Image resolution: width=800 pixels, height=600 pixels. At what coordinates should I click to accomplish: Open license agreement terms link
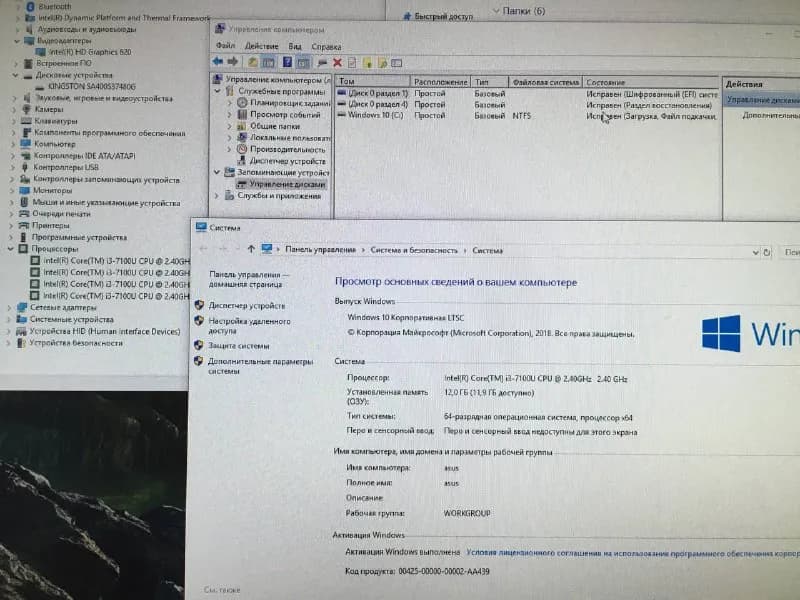pyautogui.click(x=633, y=553)
